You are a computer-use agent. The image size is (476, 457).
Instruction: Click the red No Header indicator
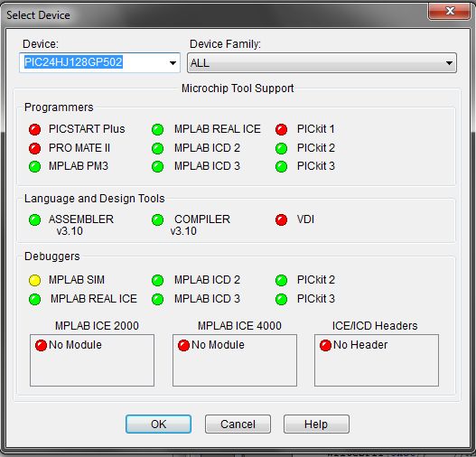pos(325,345)
